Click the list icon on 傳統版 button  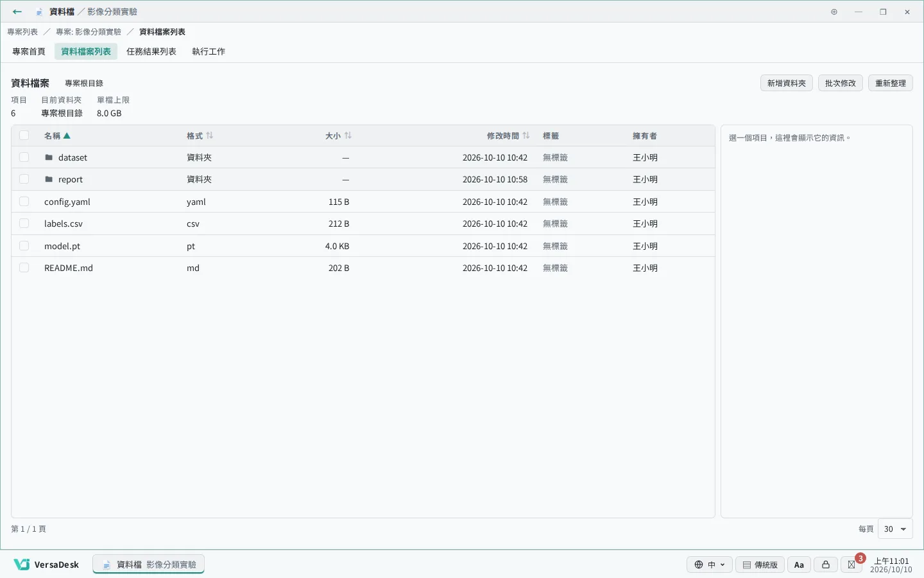(747, 565)
